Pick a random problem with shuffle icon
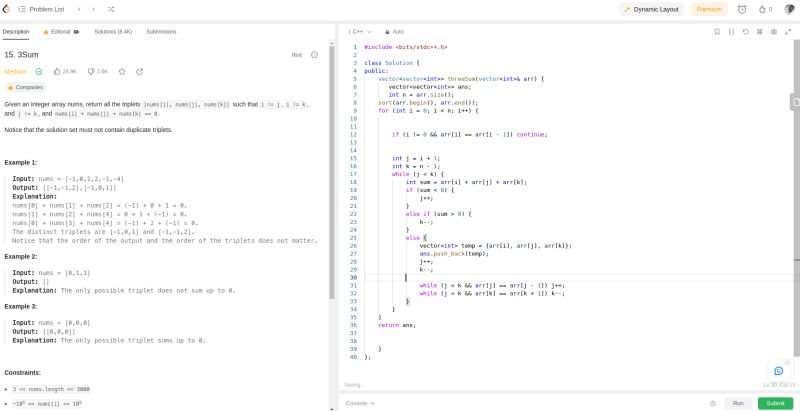This screenshot has height=411, width=800. [x=111, y=9]
